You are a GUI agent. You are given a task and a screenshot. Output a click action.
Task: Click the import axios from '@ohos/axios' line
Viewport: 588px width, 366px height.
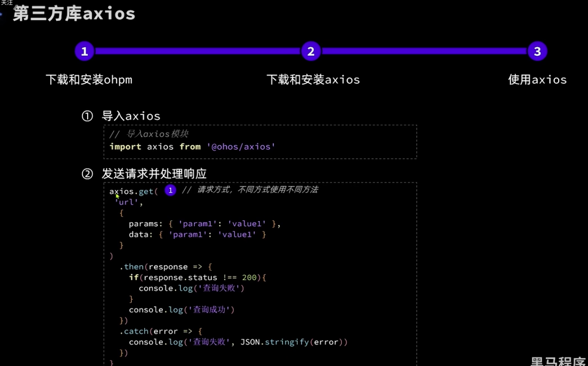pyautogui.click(x=192, y=147)
